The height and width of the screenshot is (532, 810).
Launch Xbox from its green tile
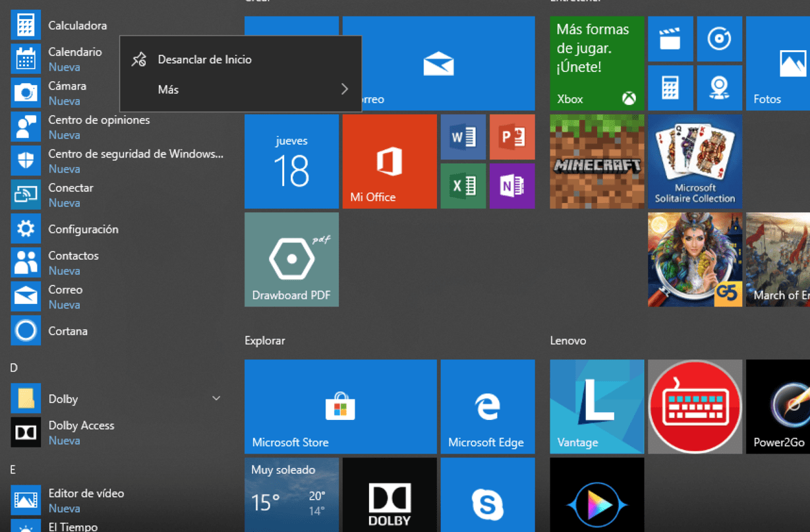596,63
